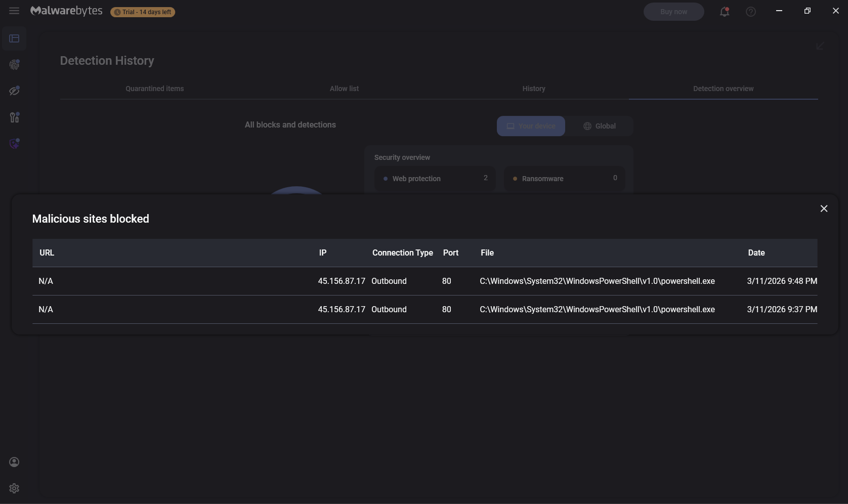The width and height of the screenshot is (848, 504).
Task: Click the Detection History title
Action: tap(107, 61)
